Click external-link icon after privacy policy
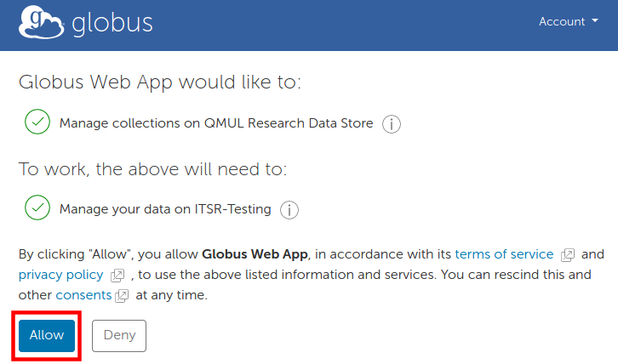The width and height of the screenshot is (618, 364). tap(117, 276)
